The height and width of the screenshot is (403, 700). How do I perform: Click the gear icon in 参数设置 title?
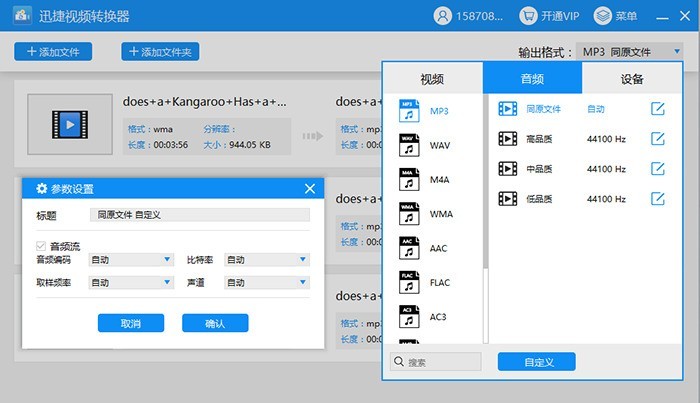click(x=42, y=188)
